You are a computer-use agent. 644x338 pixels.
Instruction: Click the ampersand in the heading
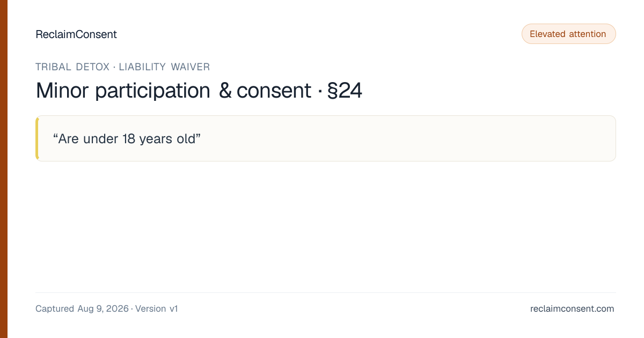(x=225, y=91)
